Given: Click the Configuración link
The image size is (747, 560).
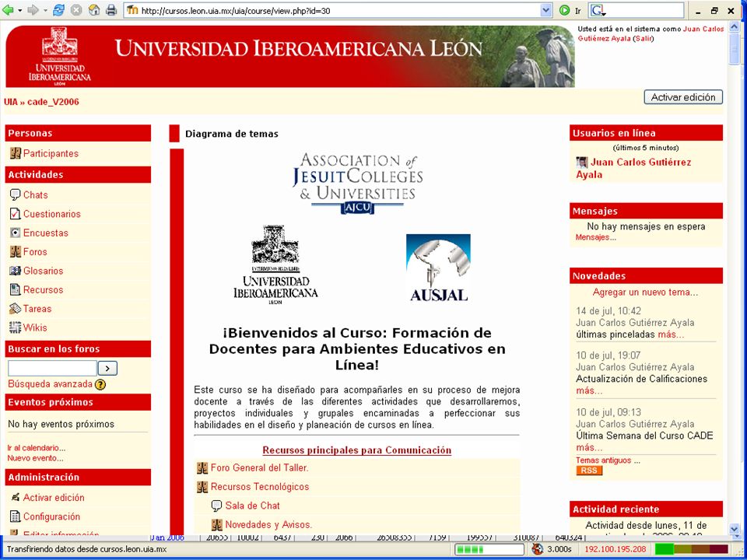Looking at the screenshot, I should pyautogui.click(x=51, y=516).
